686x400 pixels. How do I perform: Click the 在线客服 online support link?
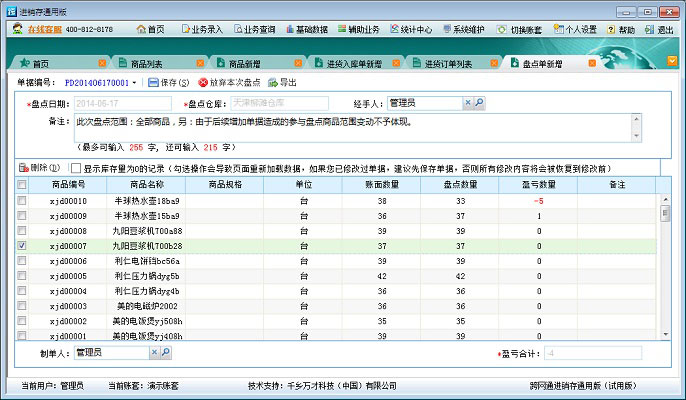point(44,31)
